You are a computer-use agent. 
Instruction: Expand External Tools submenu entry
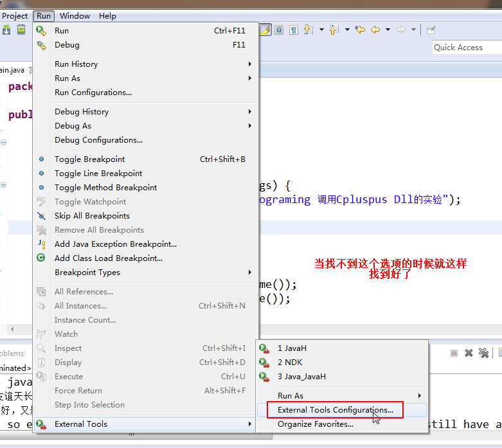146,424
